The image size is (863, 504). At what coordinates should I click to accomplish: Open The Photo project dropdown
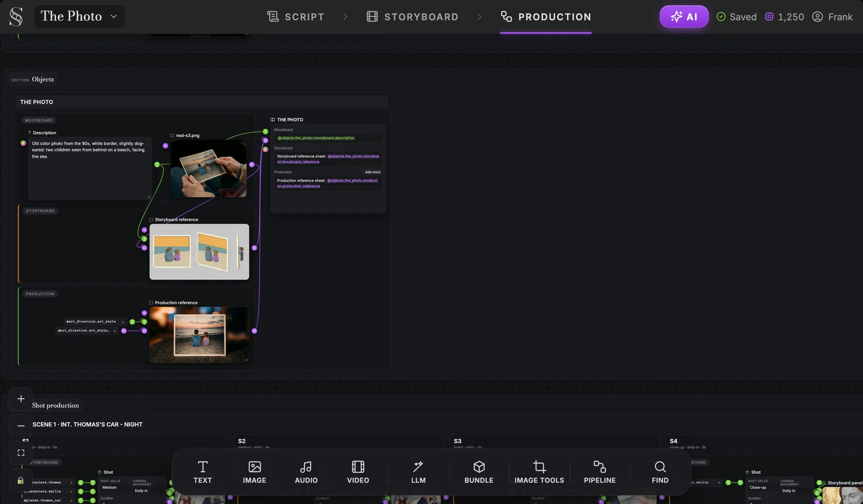[79, 16]
